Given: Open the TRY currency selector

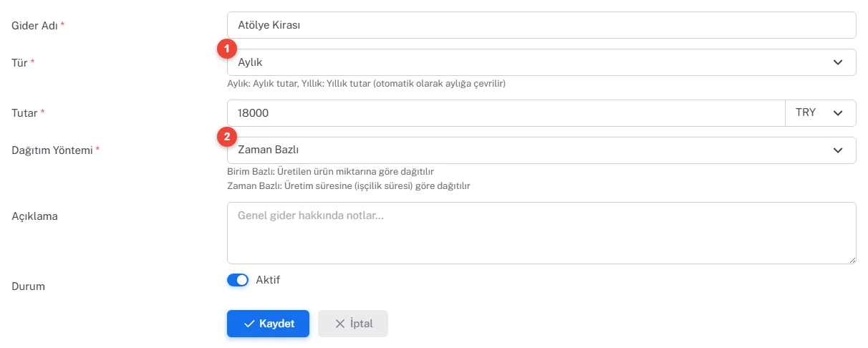Looking at the screenshot, I should 821,113.
